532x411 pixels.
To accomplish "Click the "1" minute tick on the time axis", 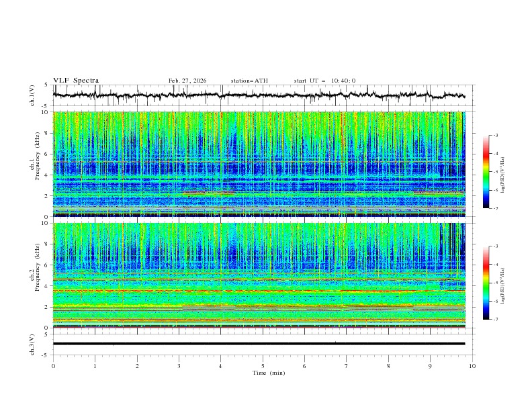I will (95, 366).
